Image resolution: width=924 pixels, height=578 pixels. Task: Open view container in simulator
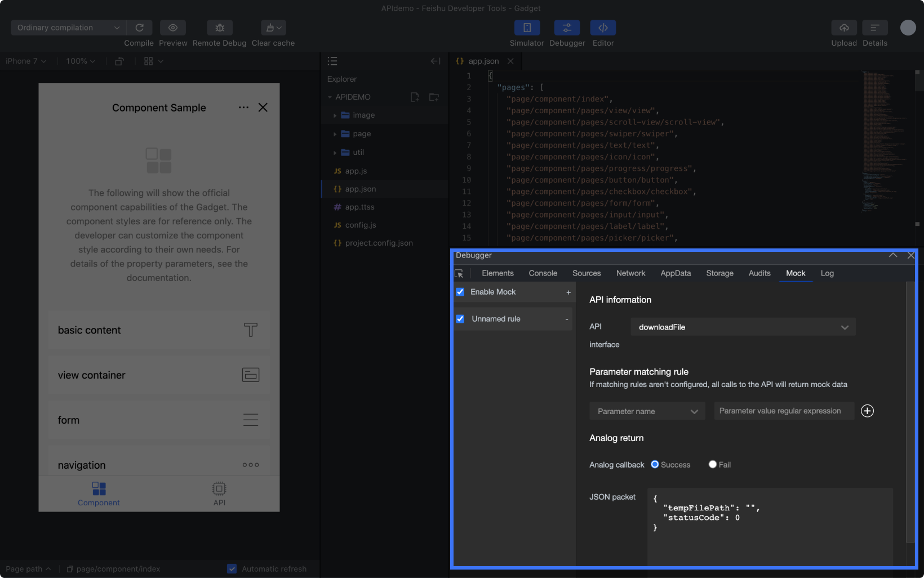tap(159, 375)
